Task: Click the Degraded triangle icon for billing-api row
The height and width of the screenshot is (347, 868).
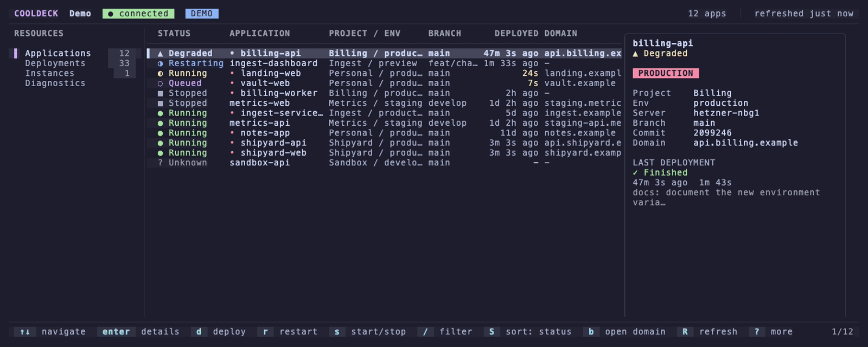Action: pyautogui.click(x=160, y=54)
